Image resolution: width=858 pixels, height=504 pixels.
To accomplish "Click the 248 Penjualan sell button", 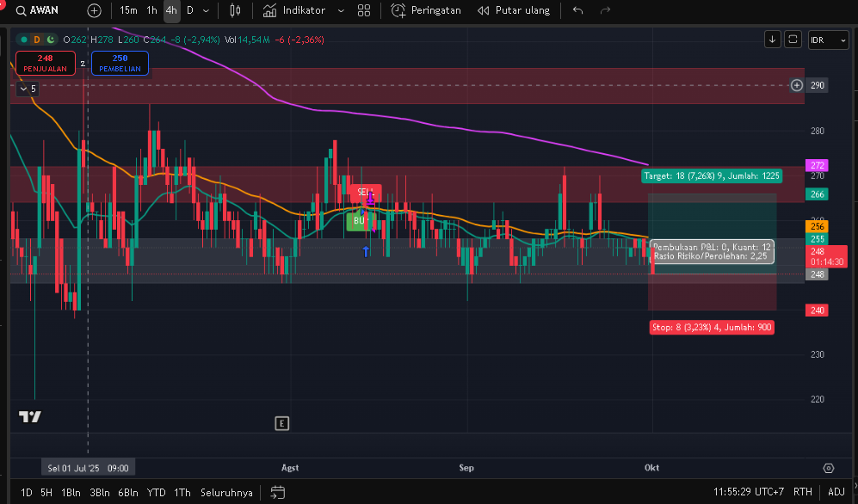I will pos(46,63).
